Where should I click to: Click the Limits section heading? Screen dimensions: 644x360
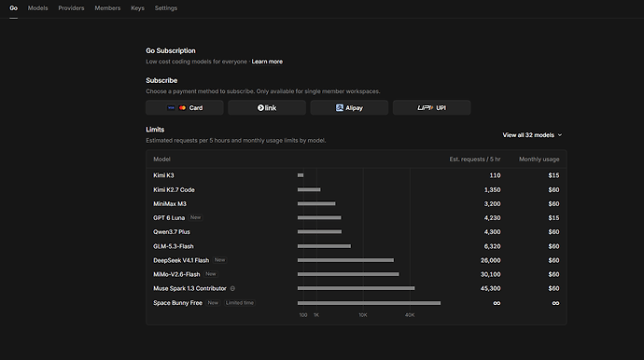tap(155, 130)
